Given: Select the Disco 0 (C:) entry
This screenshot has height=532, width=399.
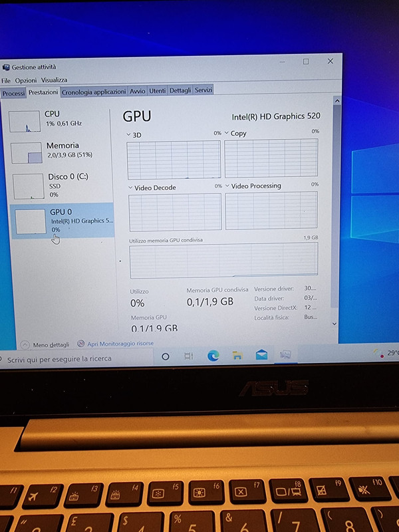Looking at the screenshot, I should [62, 186].
